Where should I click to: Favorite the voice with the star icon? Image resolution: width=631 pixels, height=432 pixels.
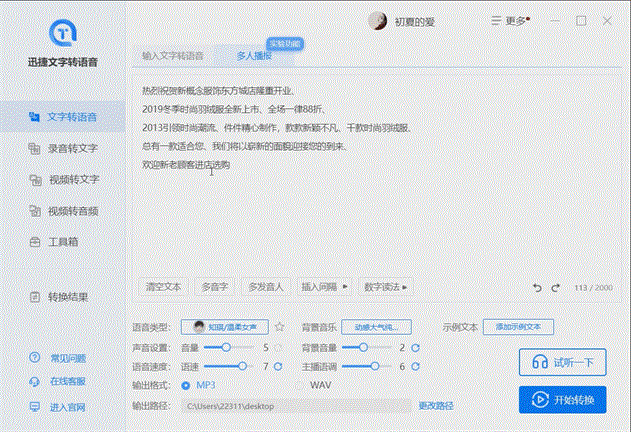pyautogui.click(x=280, y=327)
